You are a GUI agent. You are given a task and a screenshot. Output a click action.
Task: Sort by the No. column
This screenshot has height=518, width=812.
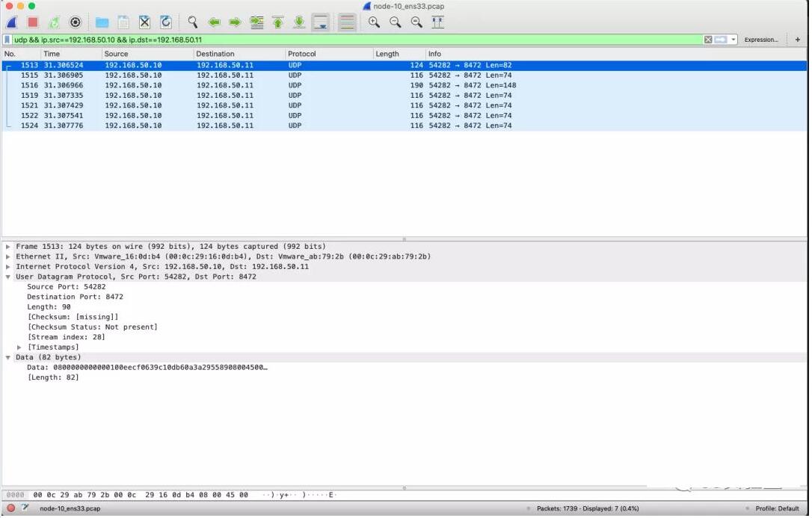point(21,54)
